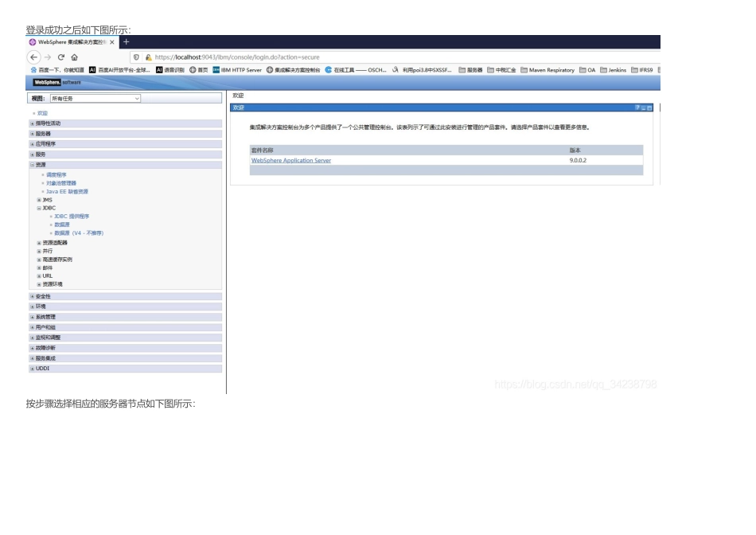
Task: Expand the 高速缓存实例 node
Action: pos(39,260)
